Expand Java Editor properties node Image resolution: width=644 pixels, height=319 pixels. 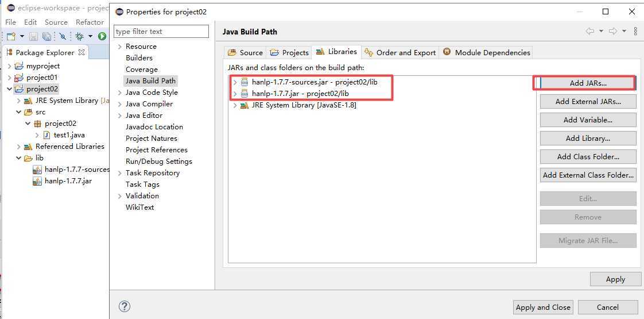pyautogui.click(x=119, y=116)
